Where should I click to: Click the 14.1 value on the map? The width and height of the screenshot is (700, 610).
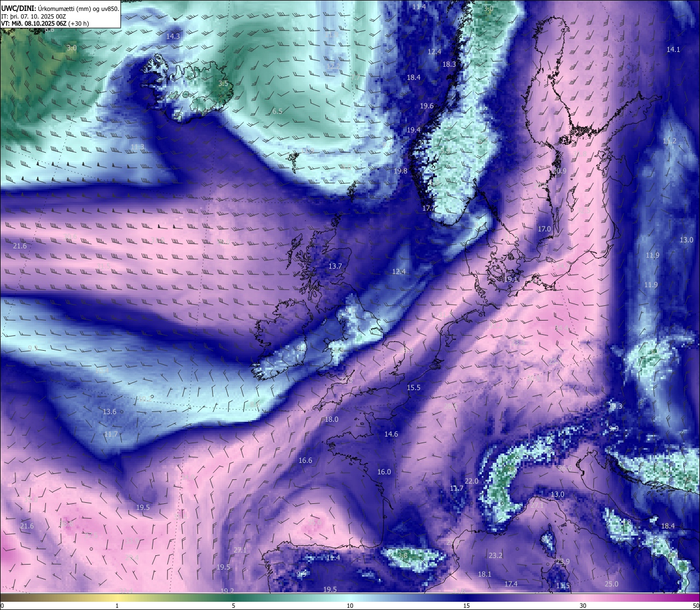673,49
